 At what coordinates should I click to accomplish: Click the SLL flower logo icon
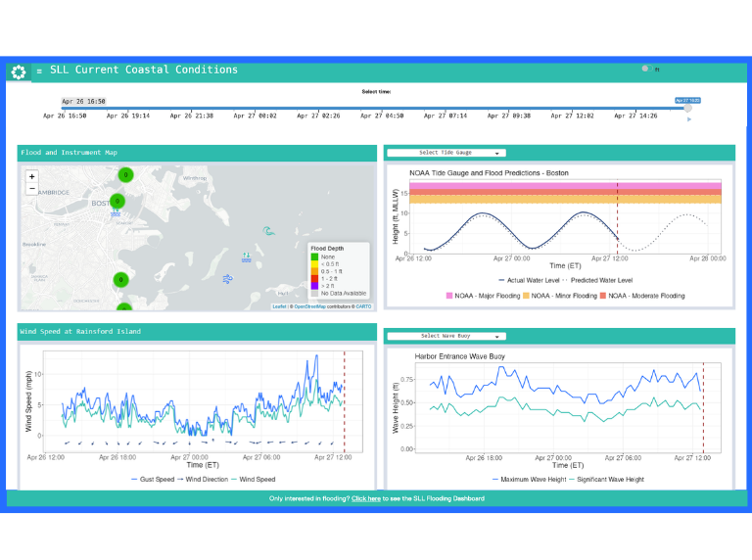[x=18, y=71]
